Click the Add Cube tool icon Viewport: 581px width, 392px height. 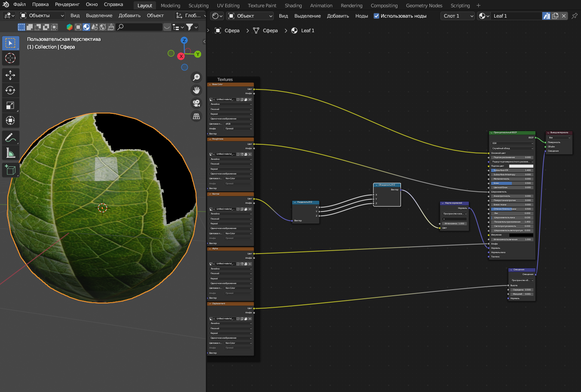click(10, 170)
